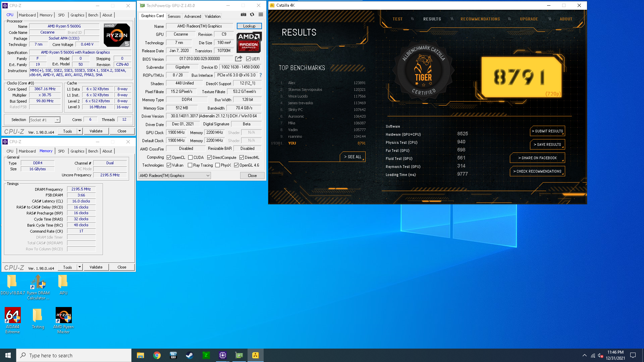The width and height of the screenshot is (644, 362).
Task: Toggle the PhysX checkbox
Action: pos(218,165)
